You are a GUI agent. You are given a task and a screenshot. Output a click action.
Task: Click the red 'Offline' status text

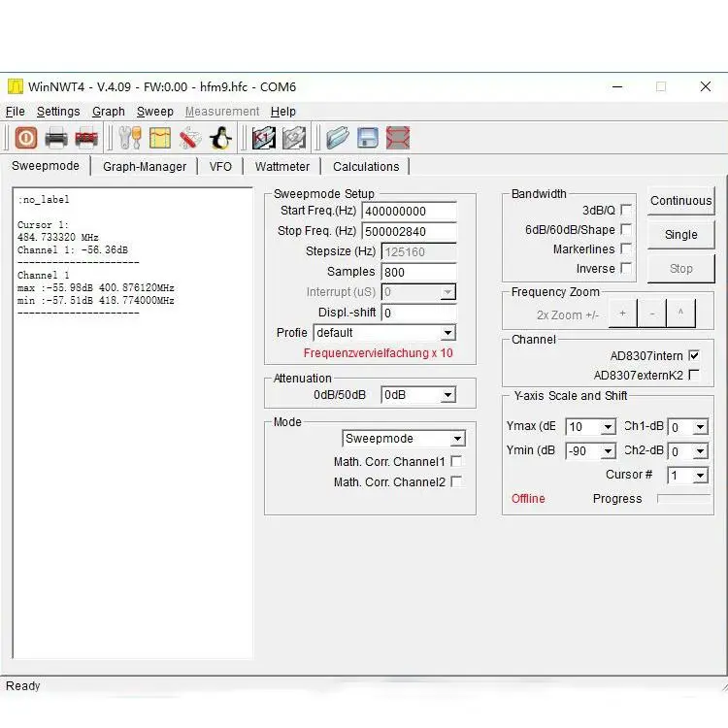tap(528, 499)
